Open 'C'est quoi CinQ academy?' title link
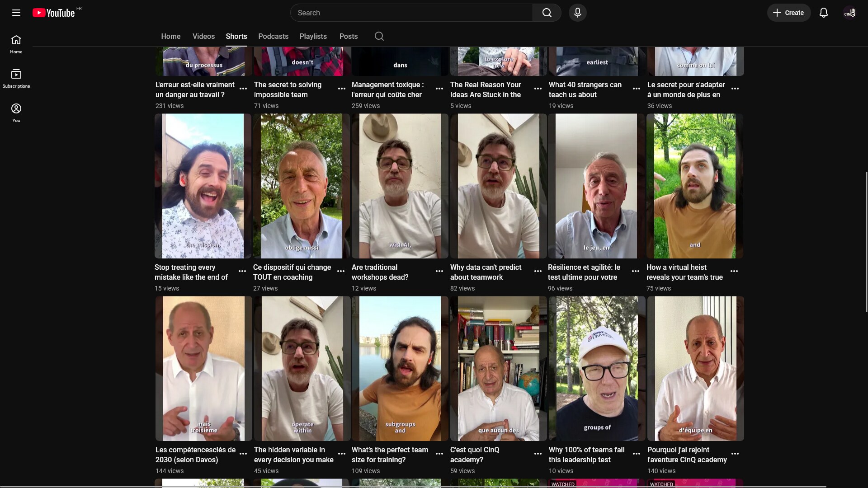The width and height of the screenshot is (868, 488). (475, 455)
